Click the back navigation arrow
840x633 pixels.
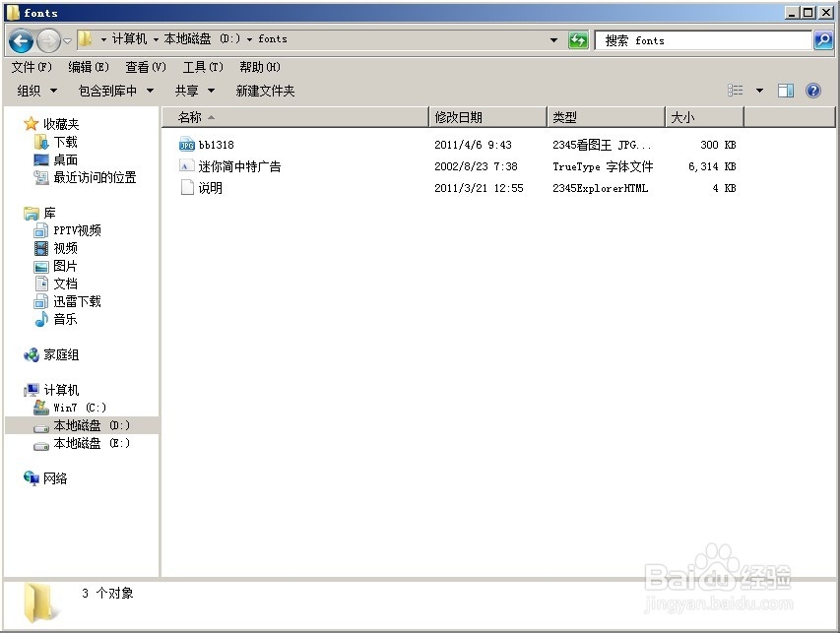tap(20, 40)
